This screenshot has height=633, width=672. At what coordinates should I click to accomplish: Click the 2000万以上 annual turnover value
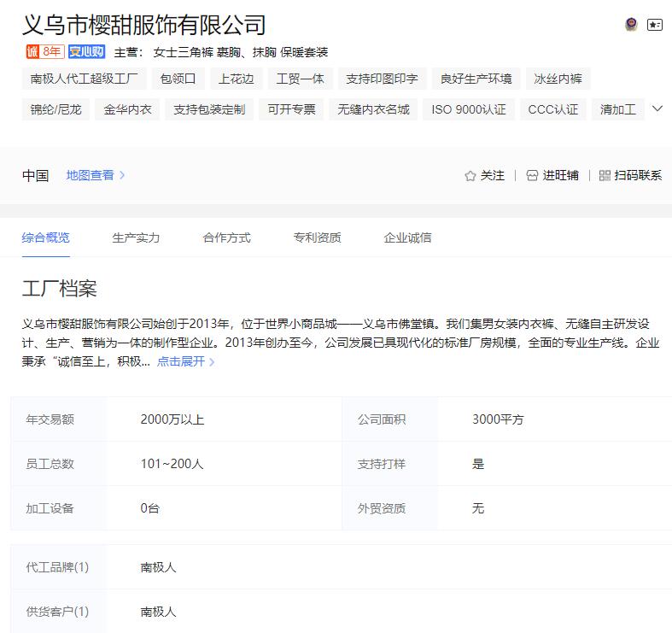(x=172, y=419)
